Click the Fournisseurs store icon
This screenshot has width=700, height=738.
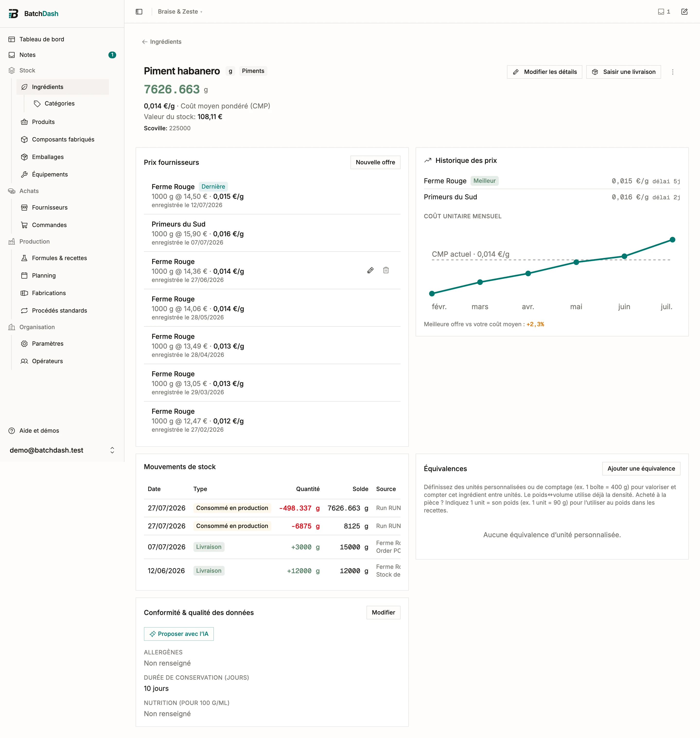point(24,207)
